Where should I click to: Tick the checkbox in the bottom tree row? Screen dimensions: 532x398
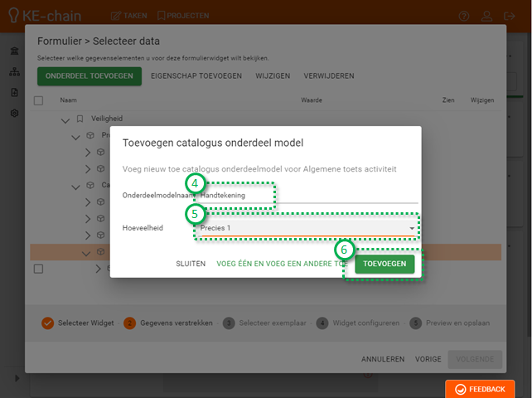pos(38,269)
